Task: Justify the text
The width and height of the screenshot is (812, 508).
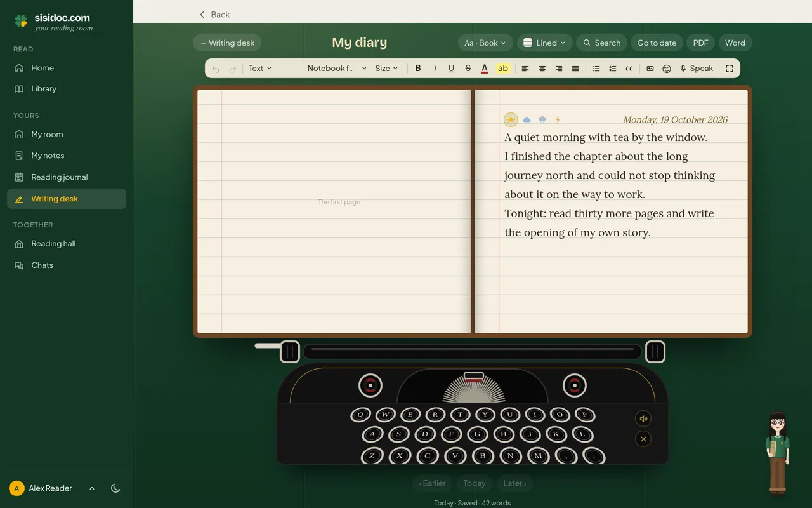Action: [575, 69]
